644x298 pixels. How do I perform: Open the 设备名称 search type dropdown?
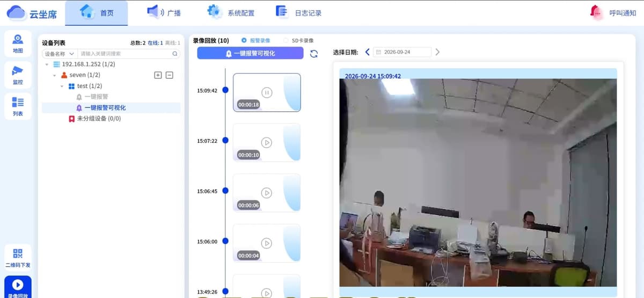pyautogui.click(x=59, y=54)
